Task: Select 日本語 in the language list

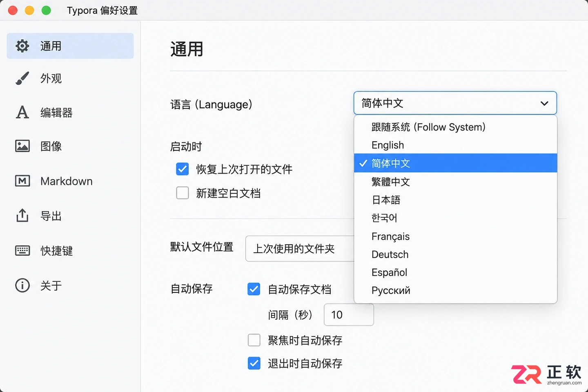Action: [456, 200]
